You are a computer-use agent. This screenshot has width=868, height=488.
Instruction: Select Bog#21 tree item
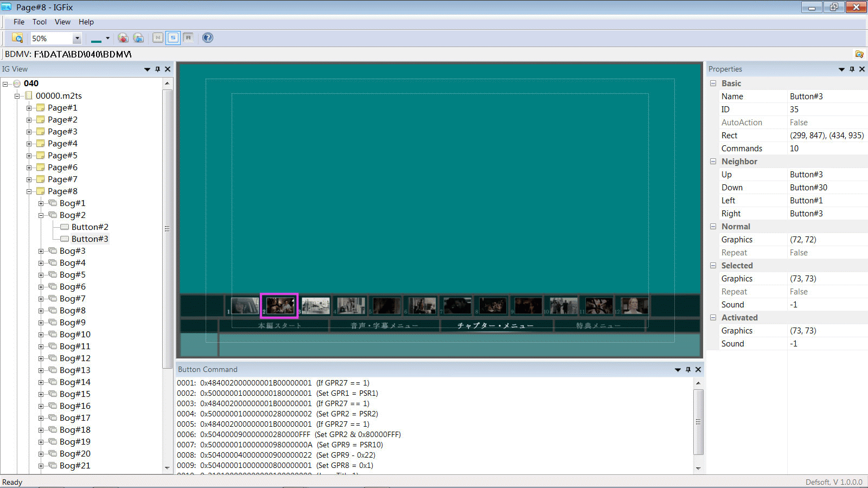(75, 466)
